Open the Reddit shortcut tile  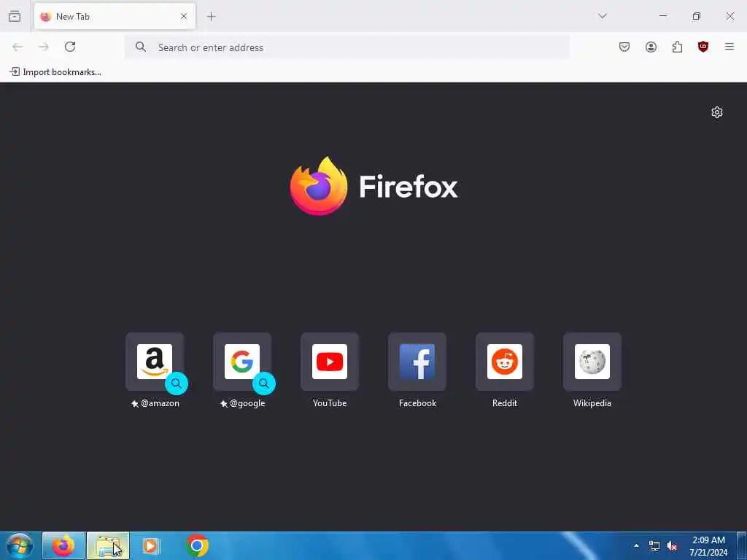[x=505, y=362]
